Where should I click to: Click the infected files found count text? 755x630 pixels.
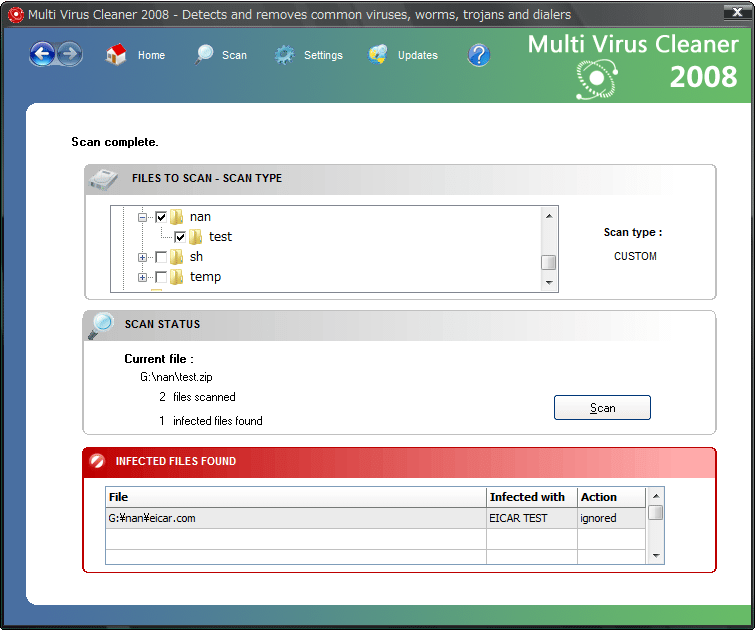(211, 421)
